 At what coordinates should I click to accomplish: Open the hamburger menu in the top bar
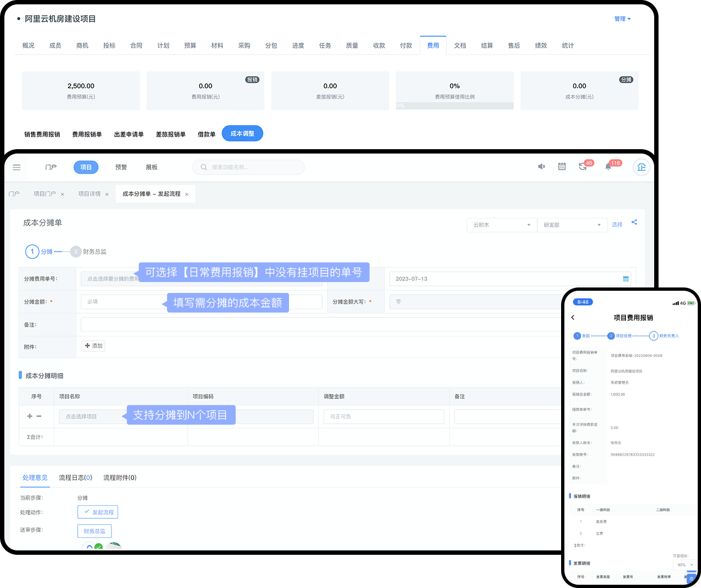[x=17, y=167]
